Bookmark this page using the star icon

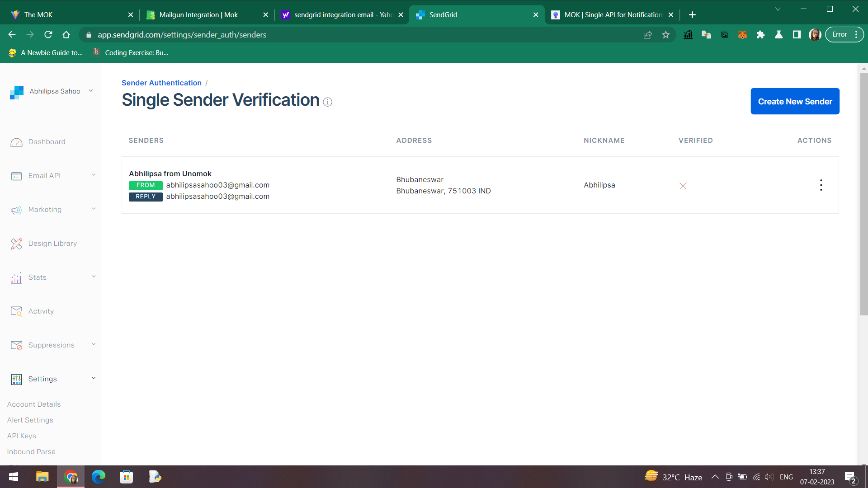[x=665, y=34]
